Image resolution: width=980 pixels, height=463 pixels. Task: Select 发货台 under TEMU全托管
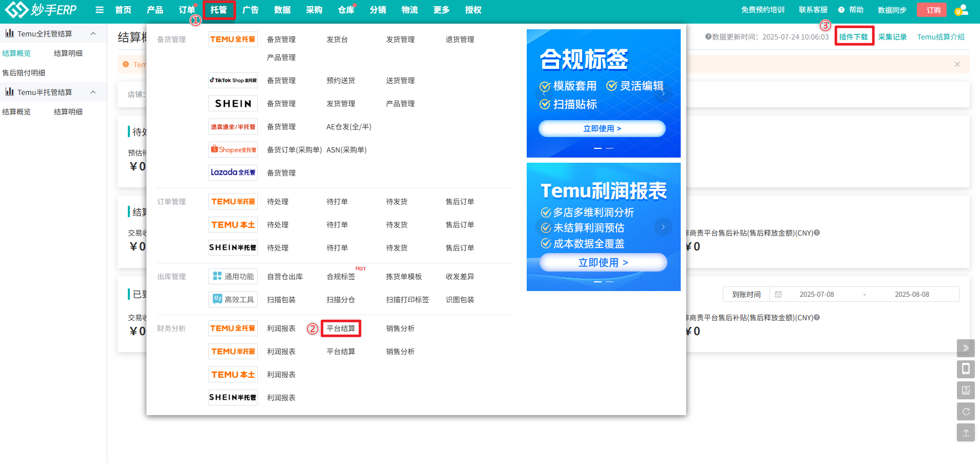click(337, 40)
